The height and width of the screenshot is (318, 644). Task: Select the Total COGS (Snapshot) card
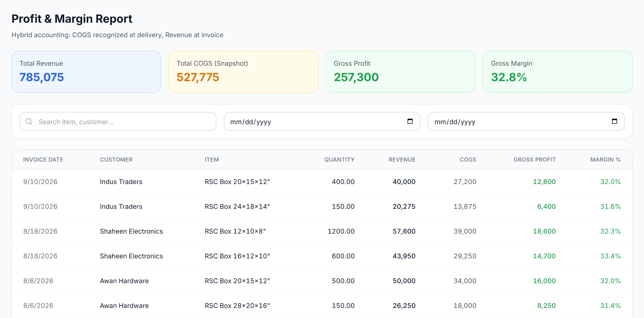click(x=243, y=72)
